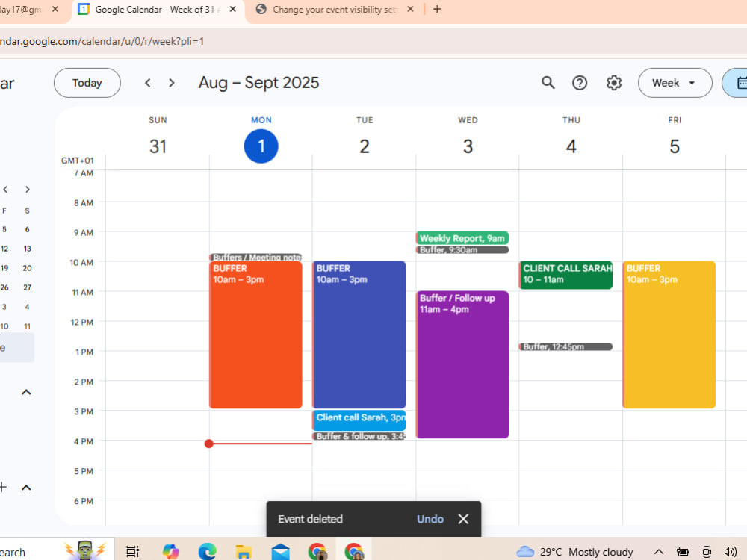Screen dimensions: 747x560
Task: Advance the mini calendar to next month
Action: tap(27, 190)
